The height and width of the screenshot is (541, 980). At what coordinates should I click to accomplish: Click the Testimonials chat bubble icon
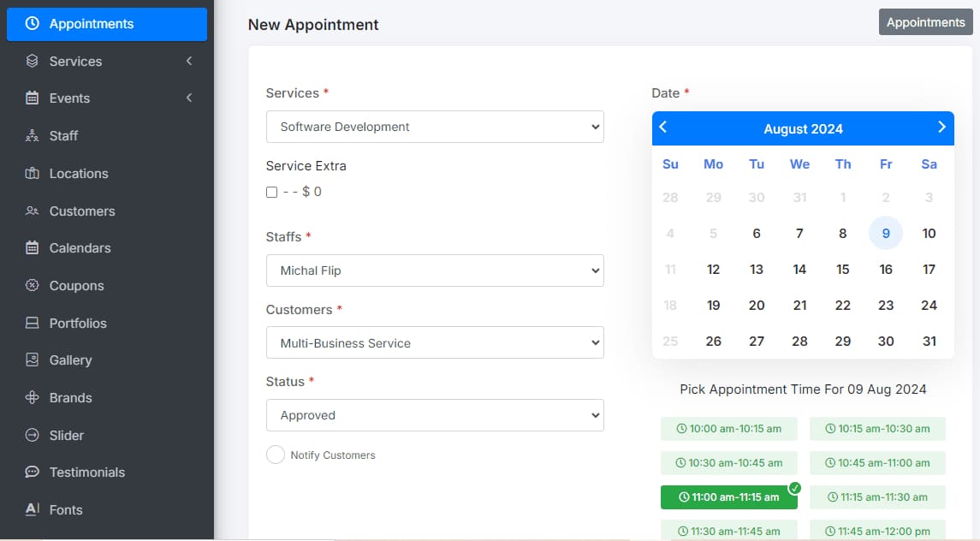click(x=33, y=473)
